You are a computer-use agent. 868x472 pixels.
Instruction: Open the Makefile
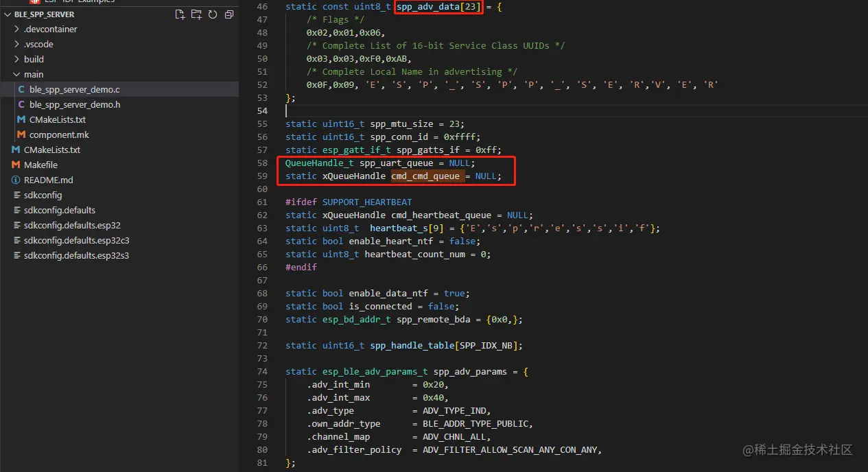click(119, 165)
